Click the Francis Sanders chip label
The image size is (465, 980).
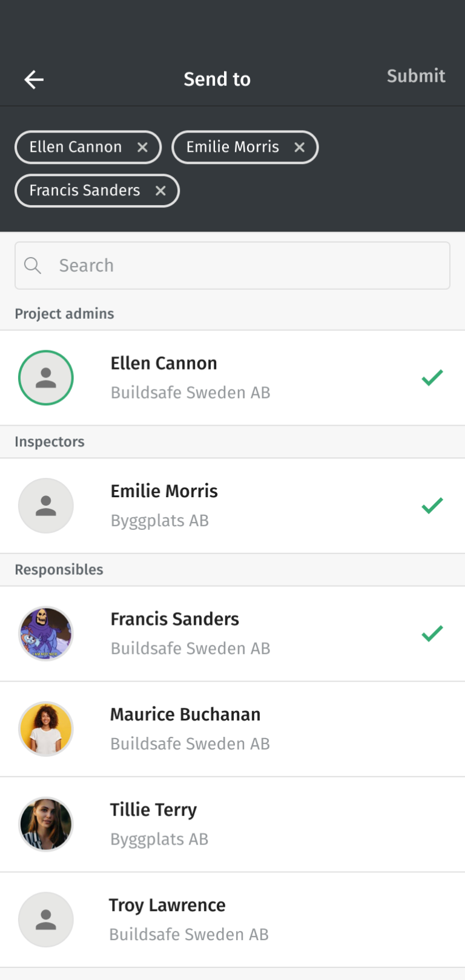(x=85, y=191)
